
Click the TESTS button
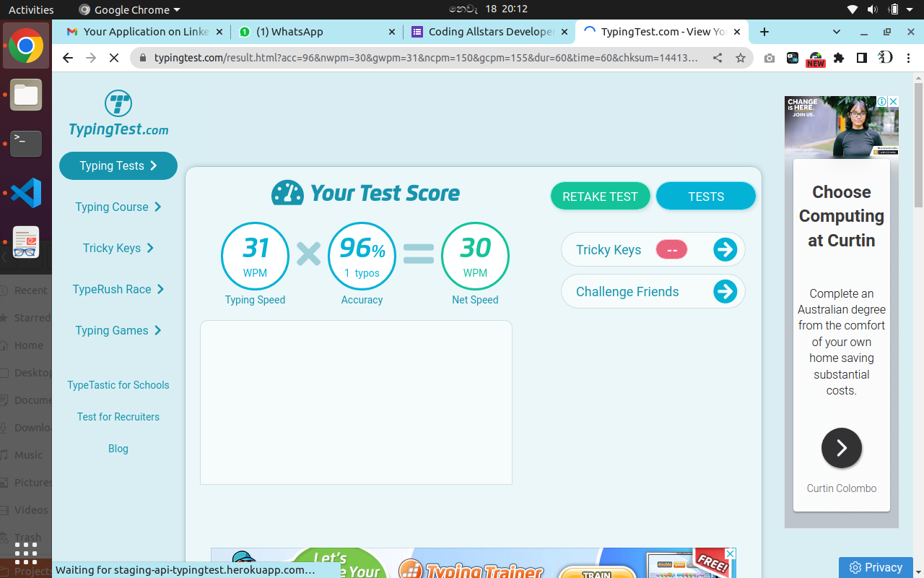[x=706, y=197]
